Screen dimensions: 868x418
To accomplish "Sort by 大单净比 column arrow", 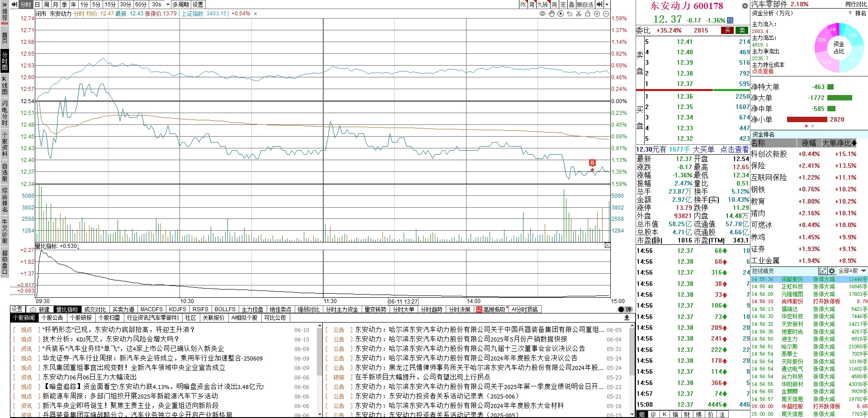I will [x=854, y=143].
